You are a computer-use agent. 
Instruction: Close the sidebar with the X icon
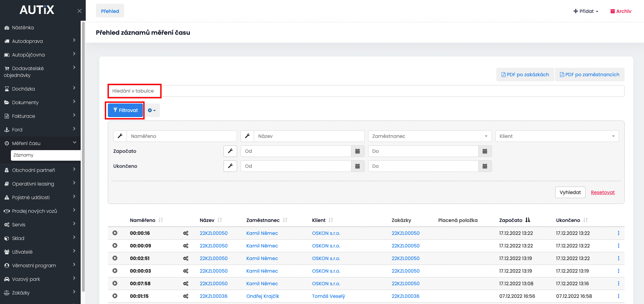click(x=79, y=11)
